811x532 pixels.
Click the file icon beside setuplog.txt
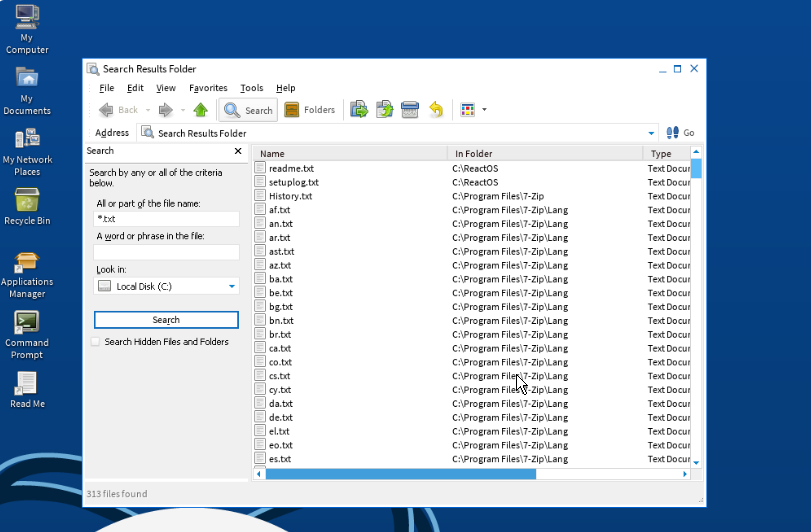260,182
